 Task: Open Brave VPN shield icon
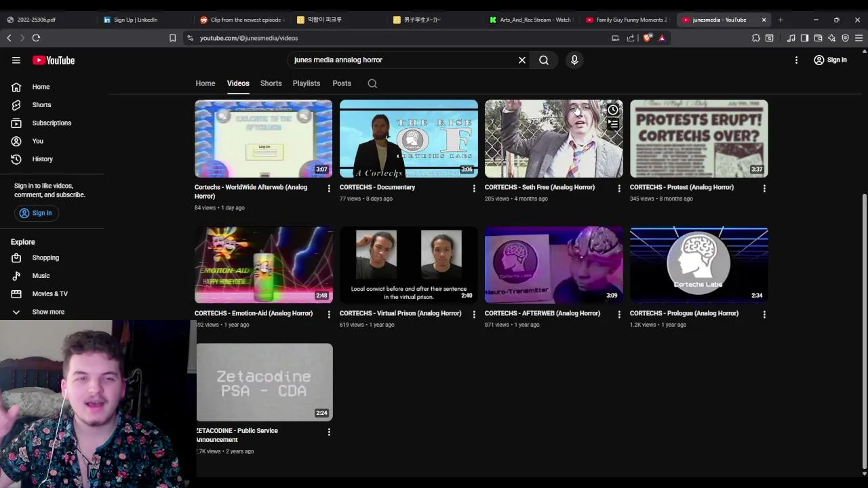pyautogui.click(x=845, y=38)
